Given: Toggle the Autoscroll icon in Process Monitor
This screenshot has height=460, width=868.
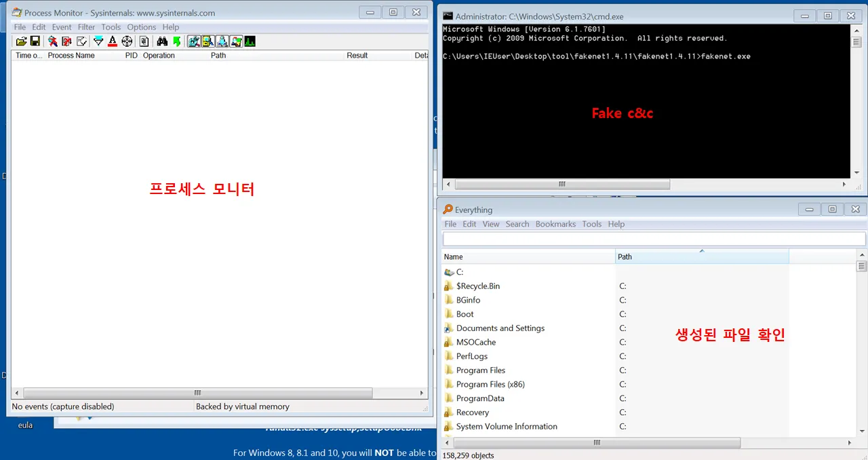Looking at the screenshot, I should pos(66,41).
